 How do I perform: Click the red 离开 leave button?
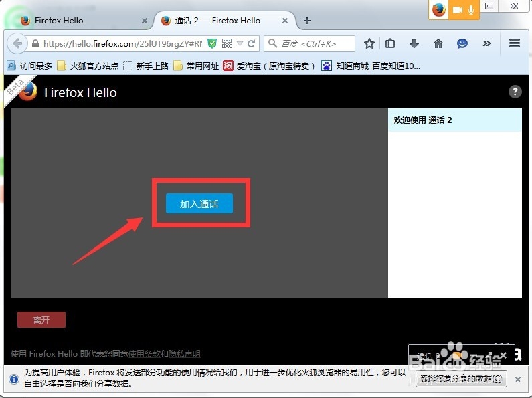click(41, 320)
